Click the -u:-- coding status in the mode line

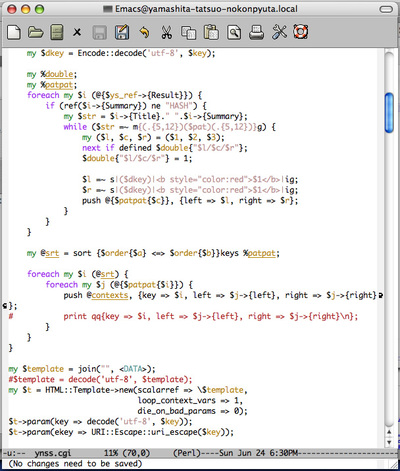pyautogui.click(x=15, y=453)
